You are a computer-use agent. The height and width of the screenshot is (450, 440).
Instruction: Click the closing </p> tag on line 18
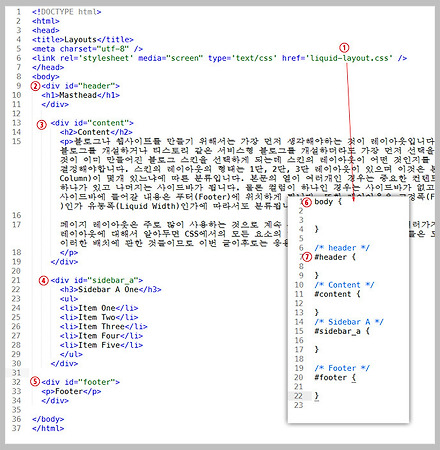pos(69,252)
